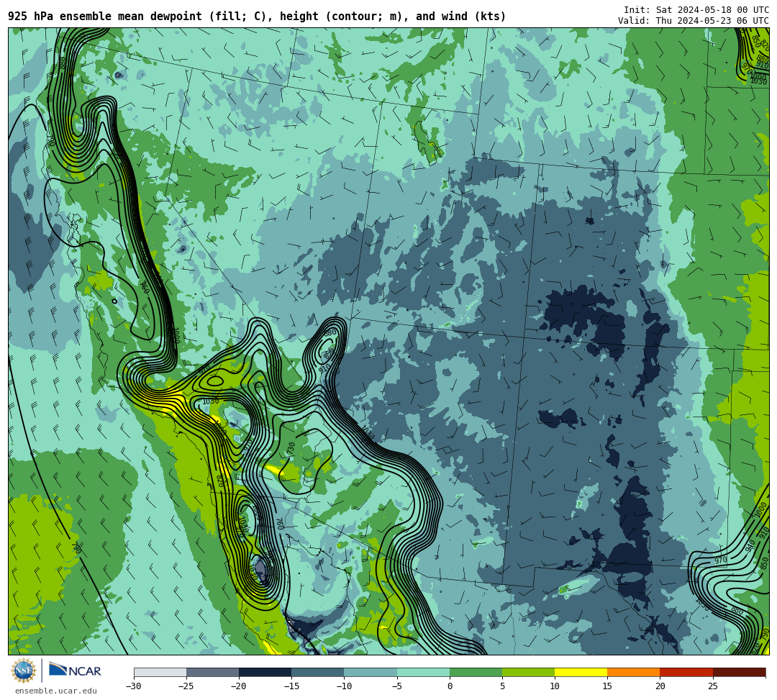777x700 pixels.
Task: Click the 730 height contour label
Action: (291, 449)
